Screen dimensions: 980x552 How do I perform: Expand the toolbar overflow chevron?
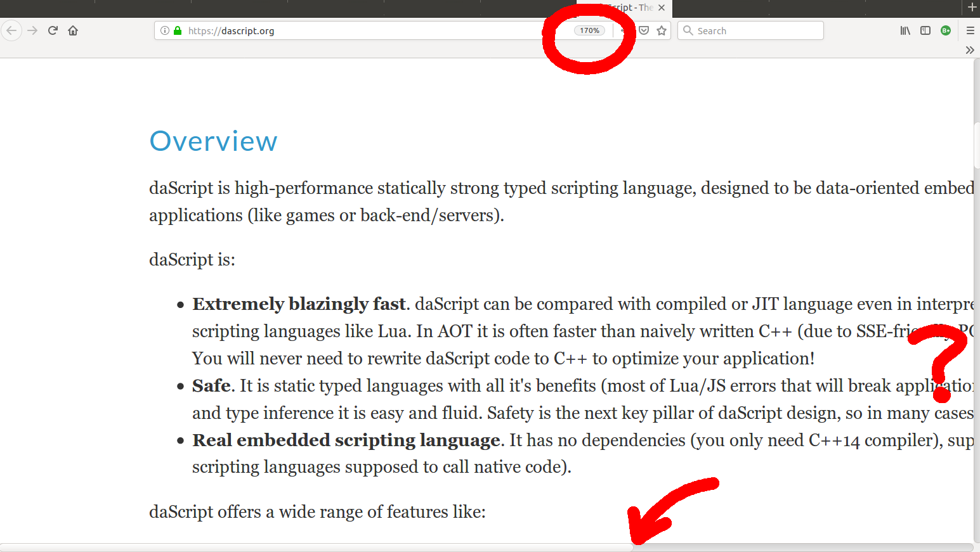[970, 50]
